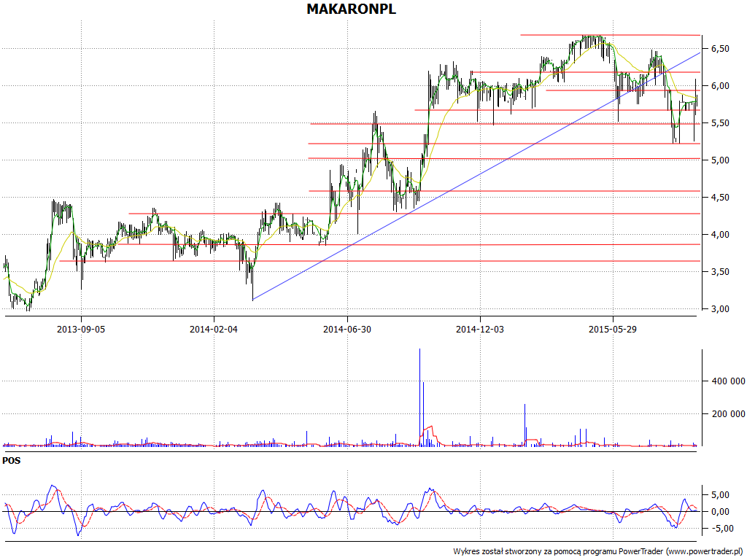Click the 0,00 oscillator axis label
747x560 pixels.
click(720, 511)
